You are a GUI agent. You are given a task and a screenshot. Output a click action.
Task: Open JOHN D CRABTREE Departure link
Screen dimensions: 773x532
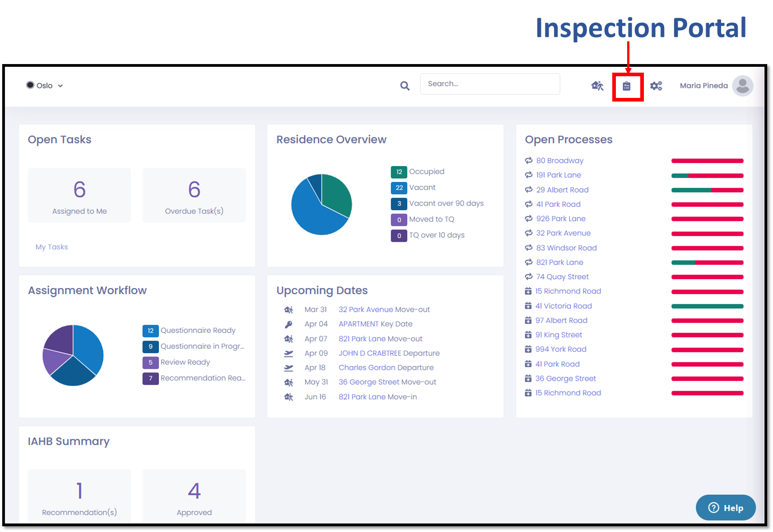pos(389,353)
